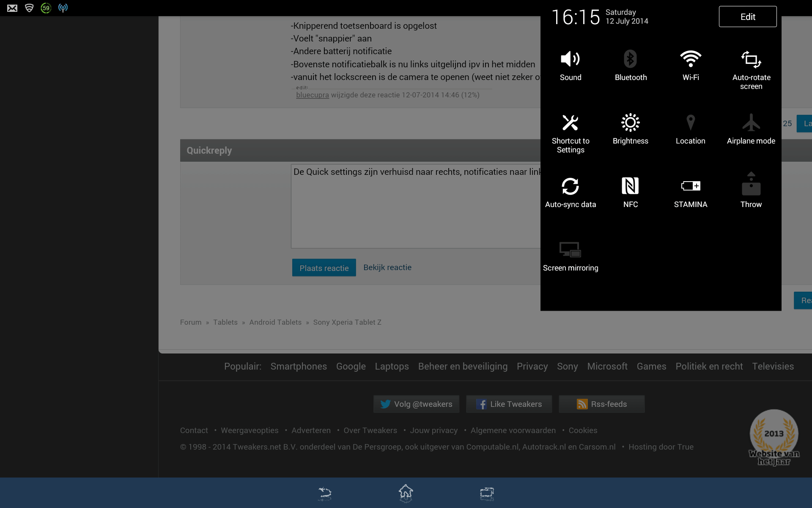Open the Android Tablets breadcrumb link
The width and height of the screenshot is (812, 508).
pyautogui.click(x=275, y=322)
